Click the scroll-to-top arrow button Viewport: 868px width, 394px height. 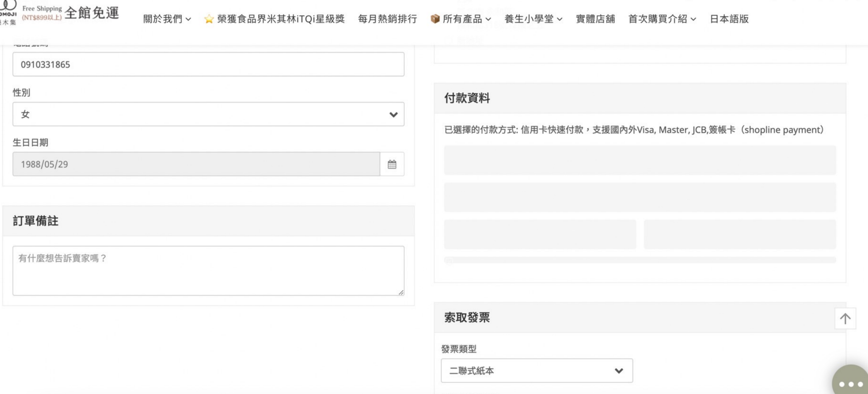pos(845,318)
